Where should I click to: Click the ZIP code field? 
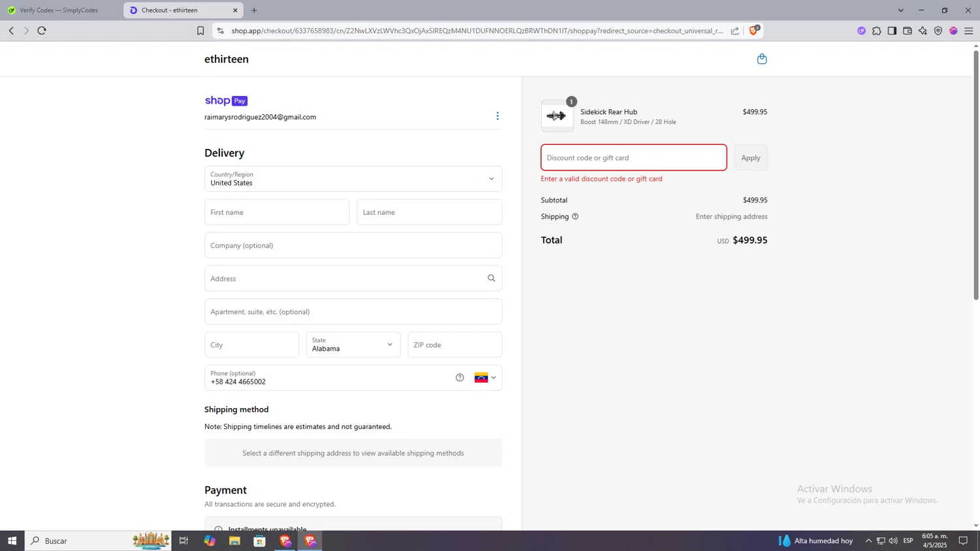pyautogui.click(x=455, y=345)
